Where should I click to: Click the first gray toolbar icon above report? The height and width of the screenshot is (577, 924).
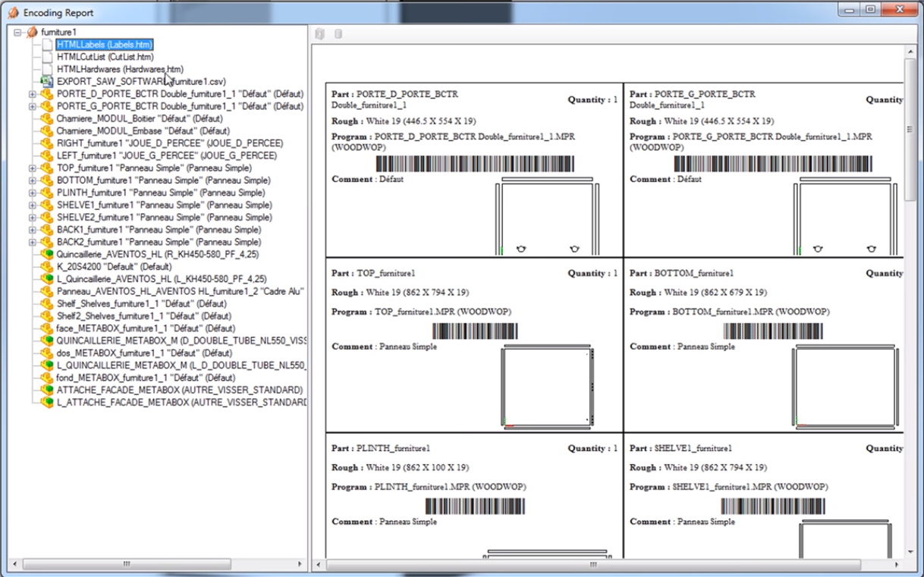point(320,34)
